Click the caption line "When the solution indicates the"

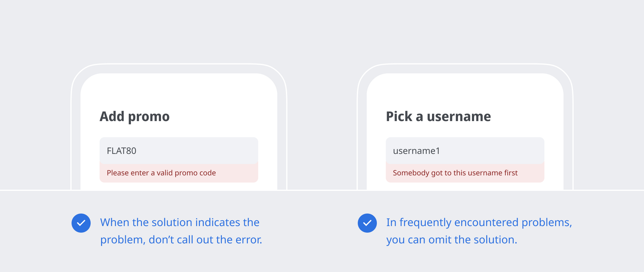tap(180, 222)
